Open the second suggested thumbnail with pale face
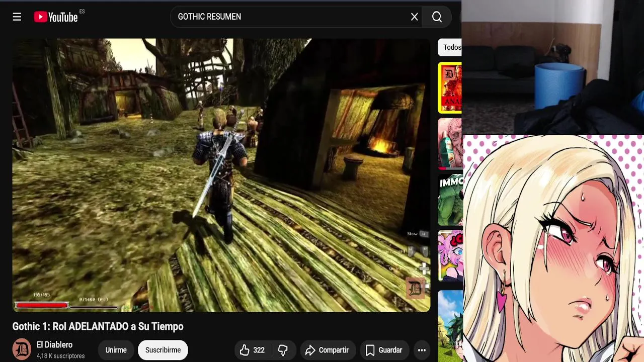The image size is (644, 362). click(x=450, y=144)
